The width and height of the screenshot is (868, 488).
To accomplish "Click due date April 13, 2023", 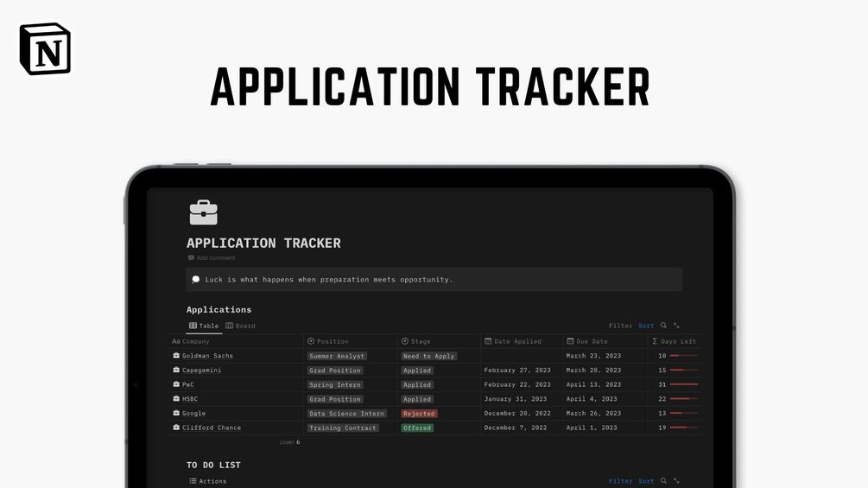I will pyautogui.click(x=593, y=384).
